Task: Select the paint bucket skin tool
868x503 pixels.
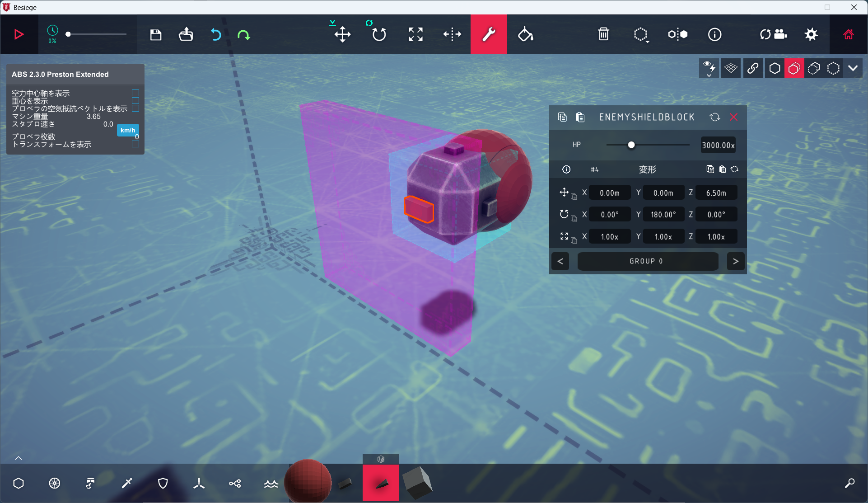Action: pos(525,34)
